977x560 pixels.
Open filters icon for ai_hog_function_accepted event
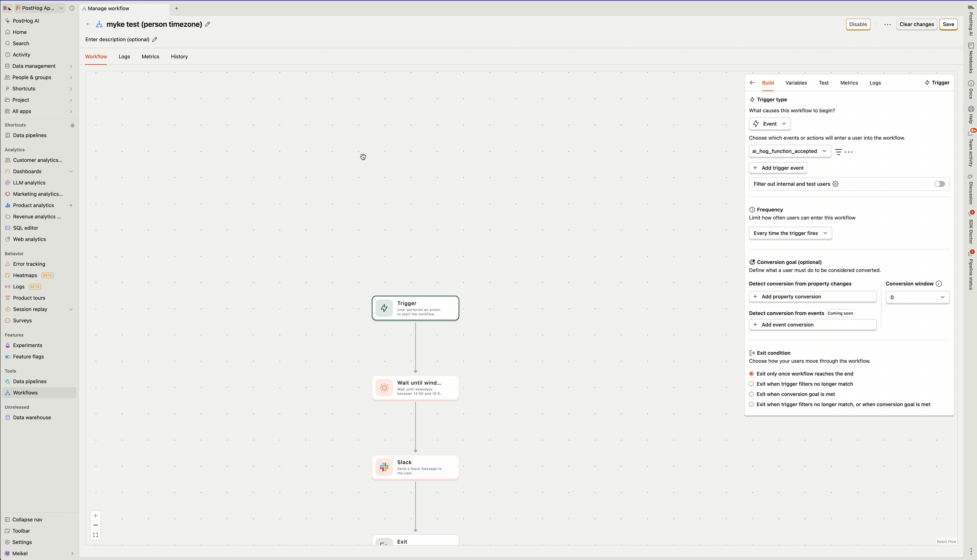click(x=839, y=152)
